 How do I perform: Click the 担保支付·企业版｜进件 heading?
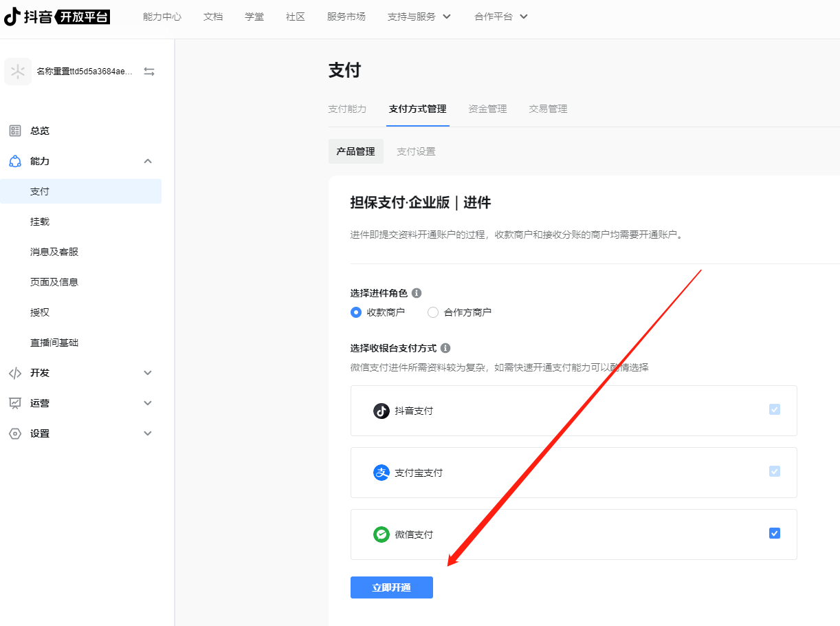tap(421, 202)
